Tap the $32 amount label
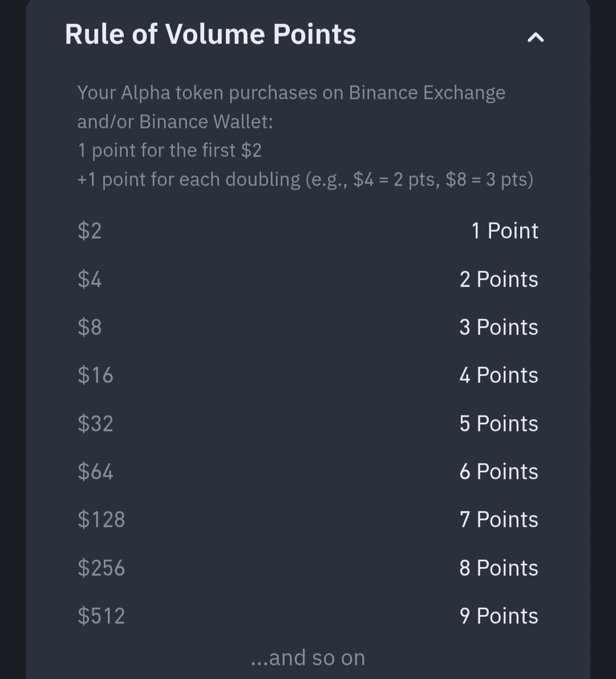The width and height of the screenshot is (616, 679). [95, 424]
